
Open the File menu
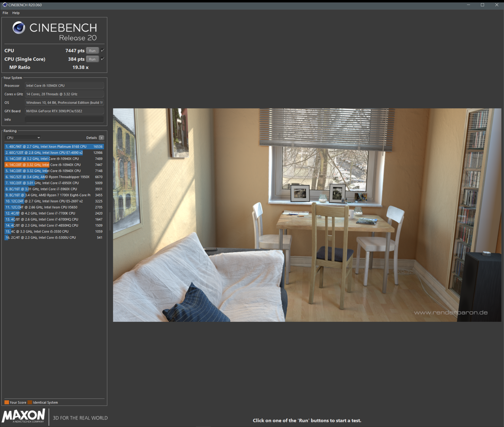[5, 13]
